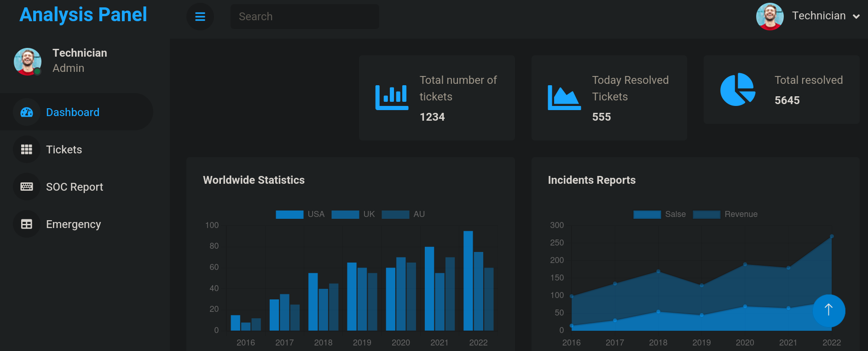Click the 'Total number of tickets' text

coord(458,88)
